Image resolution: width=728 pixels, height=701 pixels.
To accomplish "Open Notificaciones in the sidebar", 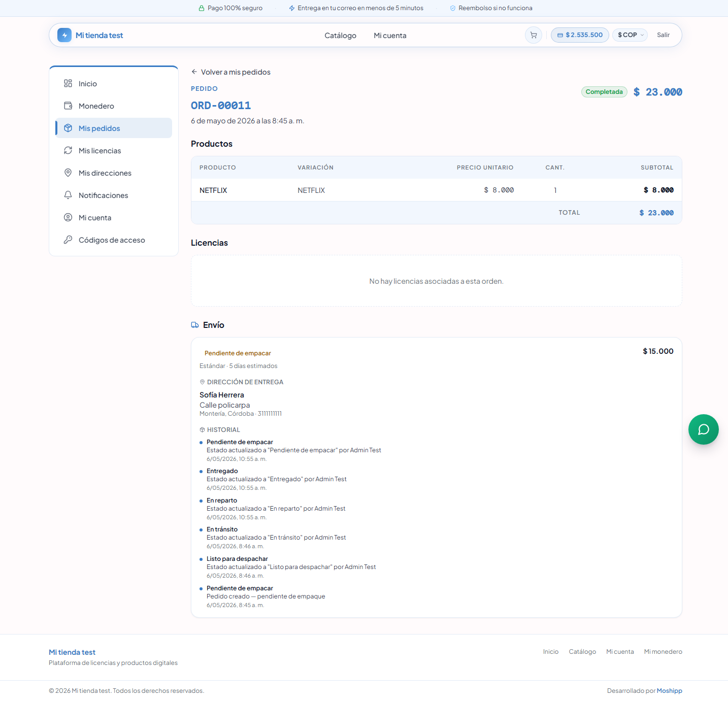I will point(114,195).
